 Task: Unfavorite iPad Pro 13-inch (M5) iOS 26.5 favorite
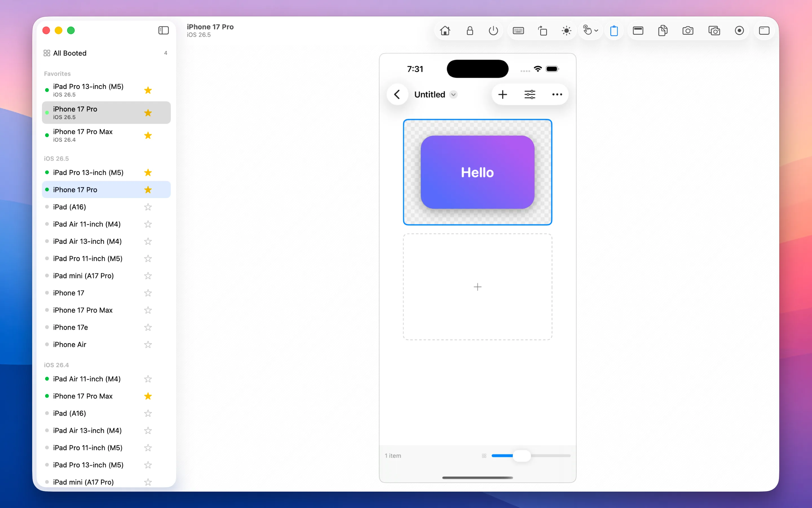pyautogui.click(x=148, y=90)
